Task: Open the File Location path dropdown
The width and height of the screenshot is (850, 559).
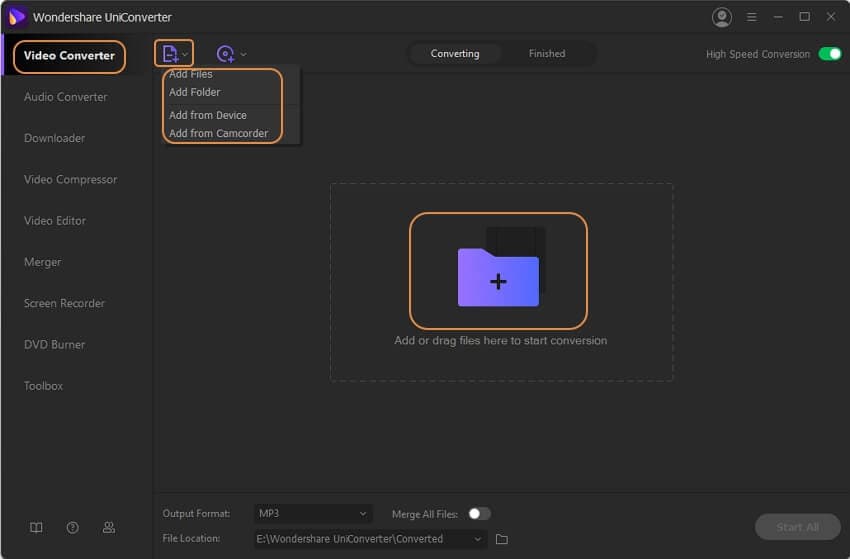Action: 370,539
